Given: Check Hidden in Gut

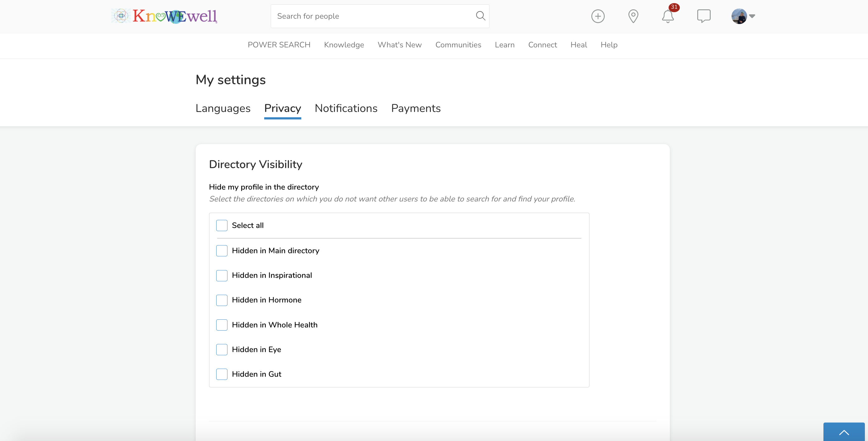Looking at the screenshot, I should tap(222, 374).
